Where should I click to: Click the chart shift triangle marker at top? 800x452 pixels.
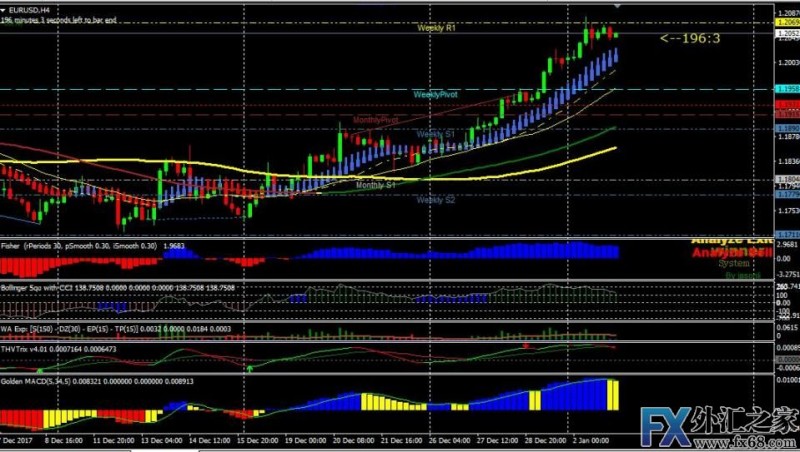617,6
